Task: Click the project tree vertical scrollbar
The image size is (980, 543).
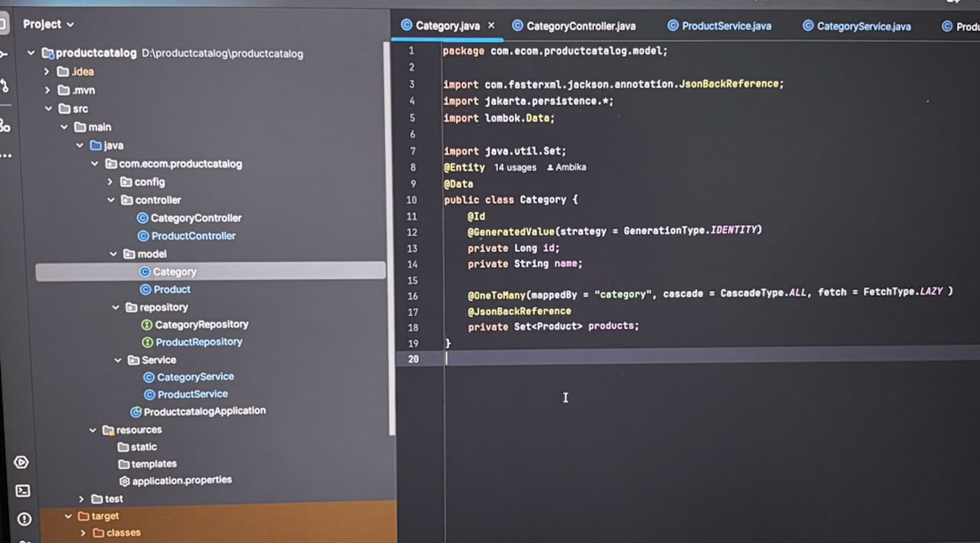Action: pyautogui.click(x=392, y=237)
